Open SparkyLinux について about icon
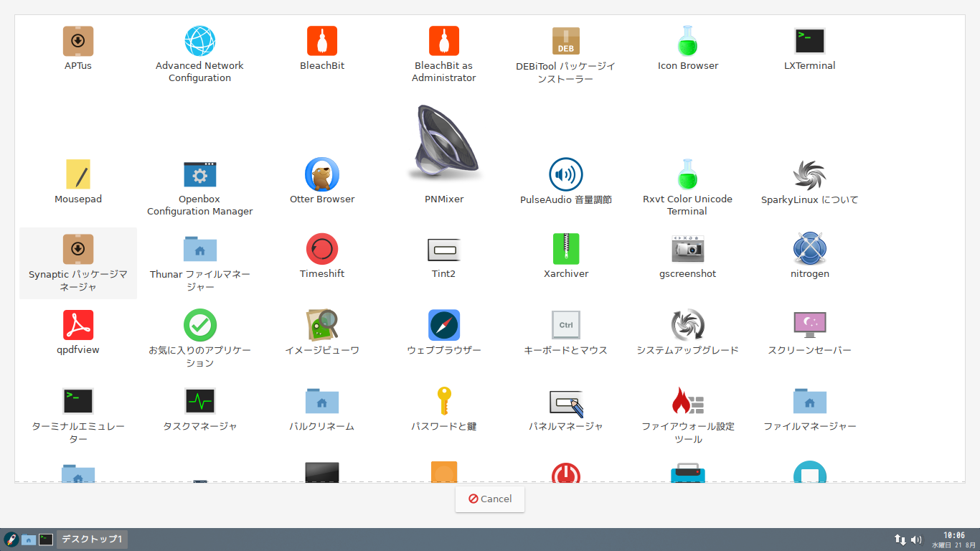The height and width of the screenshot is (551, 980). [x=810, y=174]
